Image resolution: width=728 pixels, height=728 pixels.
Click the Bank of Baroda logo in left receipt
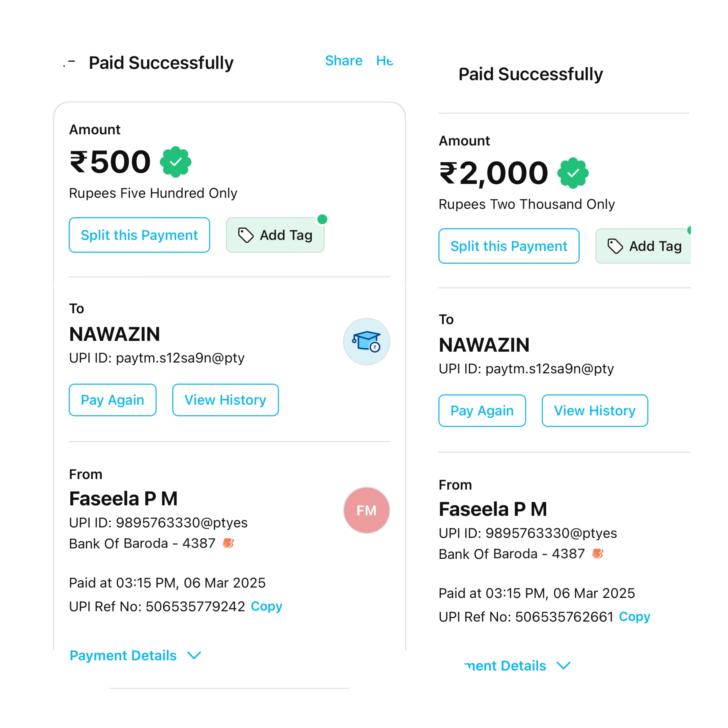pyautogui.click(x=228, y=543)
